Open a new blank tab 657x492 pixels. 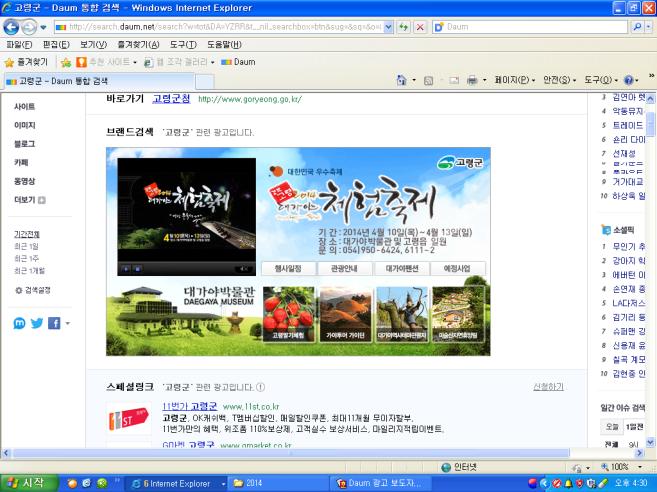coord(204,82)
